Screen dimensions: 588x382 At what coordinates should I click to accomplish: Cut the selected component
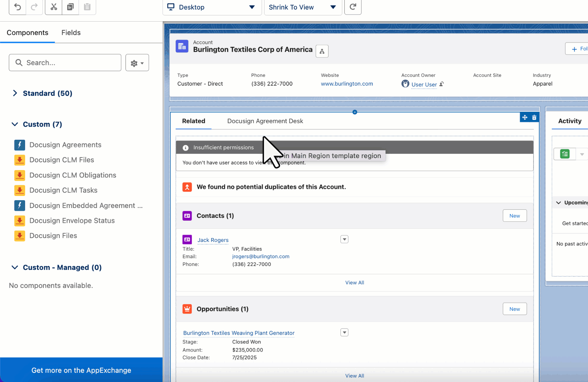tap(53, 7)
